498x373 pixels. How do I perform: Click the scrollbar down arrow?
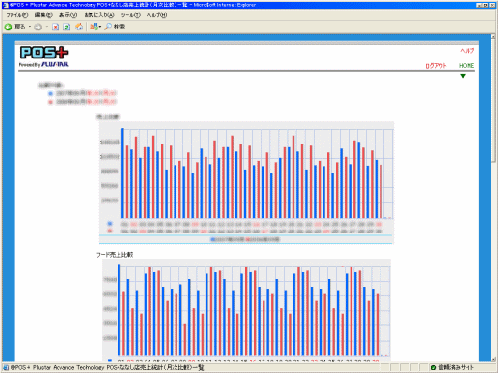point(493,359)
